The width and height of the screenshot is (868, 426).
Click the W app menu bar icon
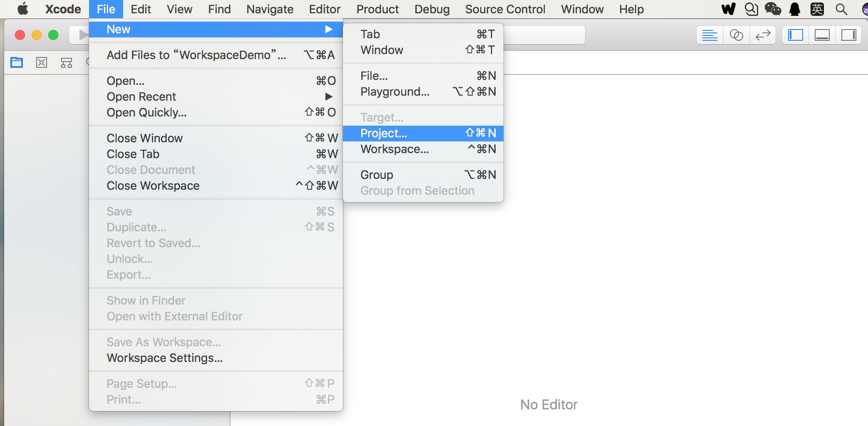click(728, 9)
